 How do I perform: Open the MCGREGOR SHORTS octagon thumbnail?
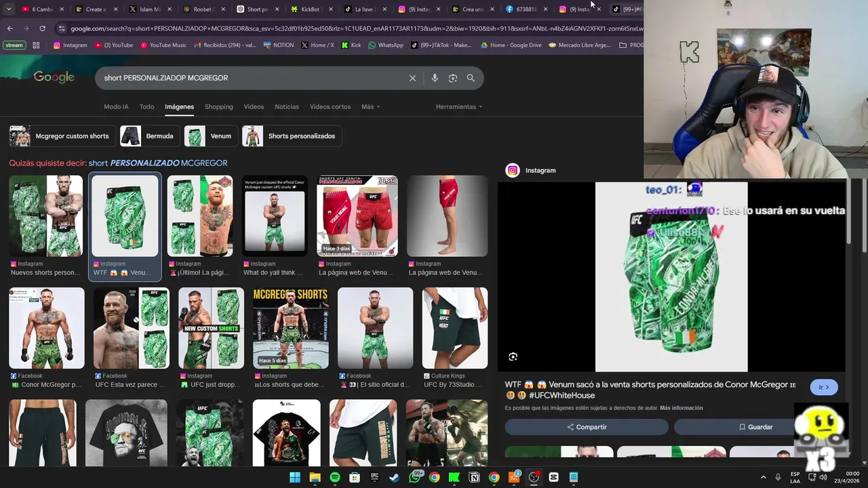tap(290, 328)
